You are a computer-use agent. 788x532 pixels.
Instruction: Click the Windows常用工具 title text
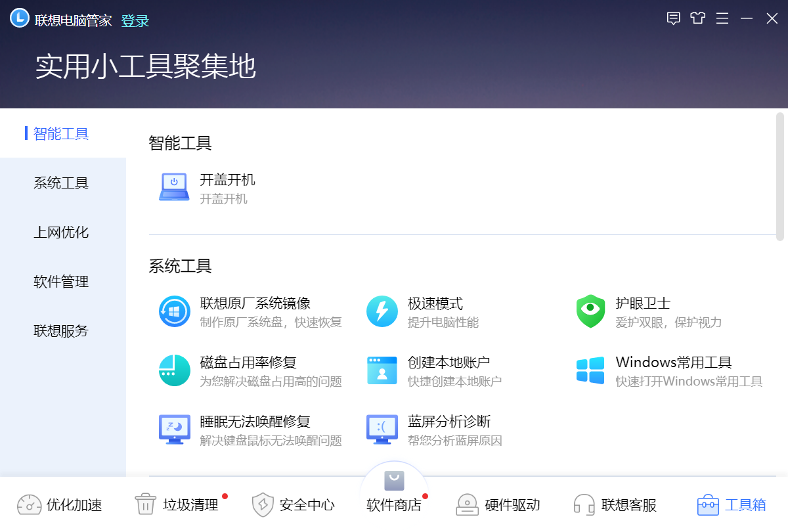click(674, 363)
